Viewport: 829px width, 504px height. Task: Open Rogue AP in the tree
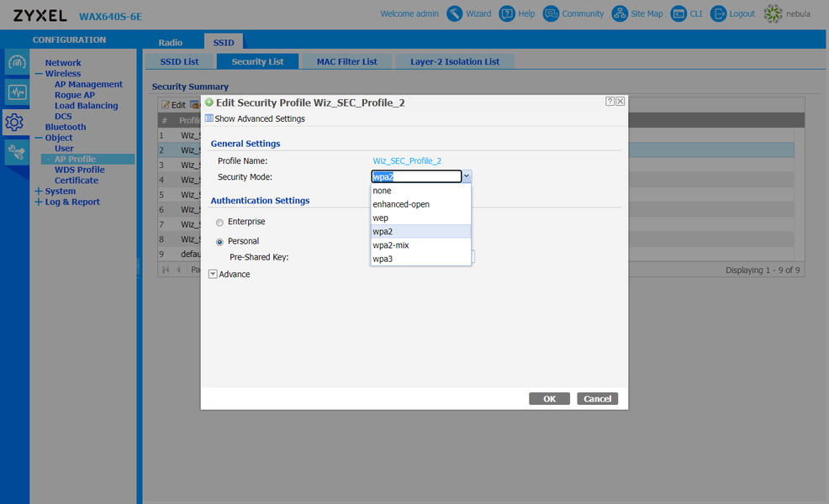tap(75, 95)
